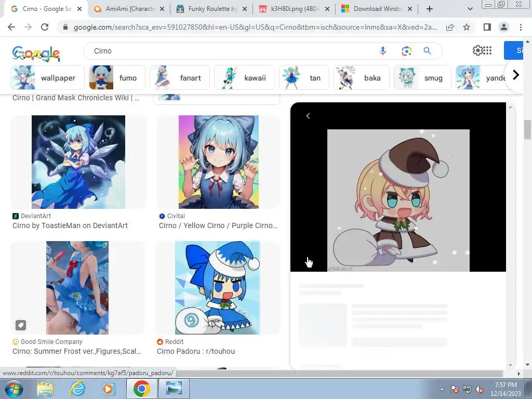The width and height of the screenshot is (532, 399).
Task: Open Windows Explorer from the taskbar
Action: 46,389
